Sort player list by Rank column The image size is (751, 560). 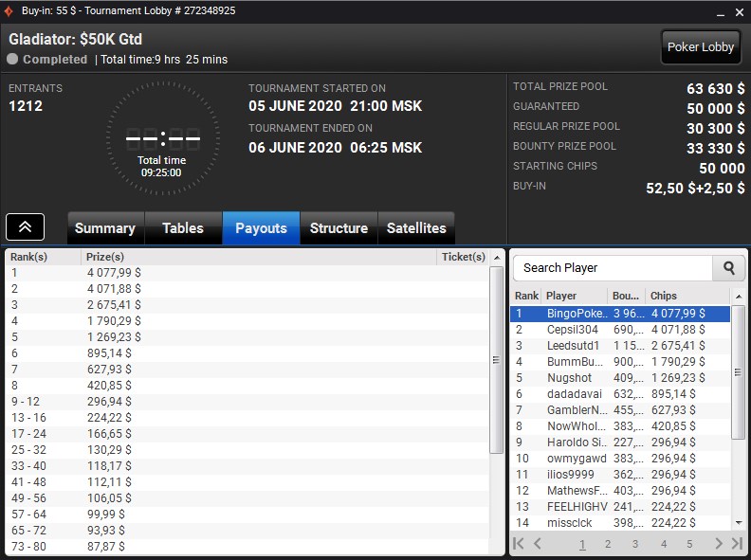coord(526,296)
